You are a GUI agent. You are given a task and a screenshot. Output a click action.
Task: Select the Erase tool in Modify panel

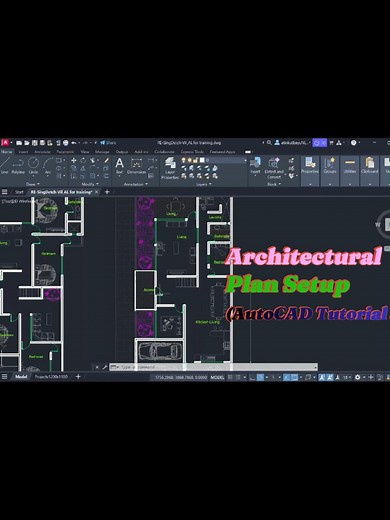pos(106,161)
